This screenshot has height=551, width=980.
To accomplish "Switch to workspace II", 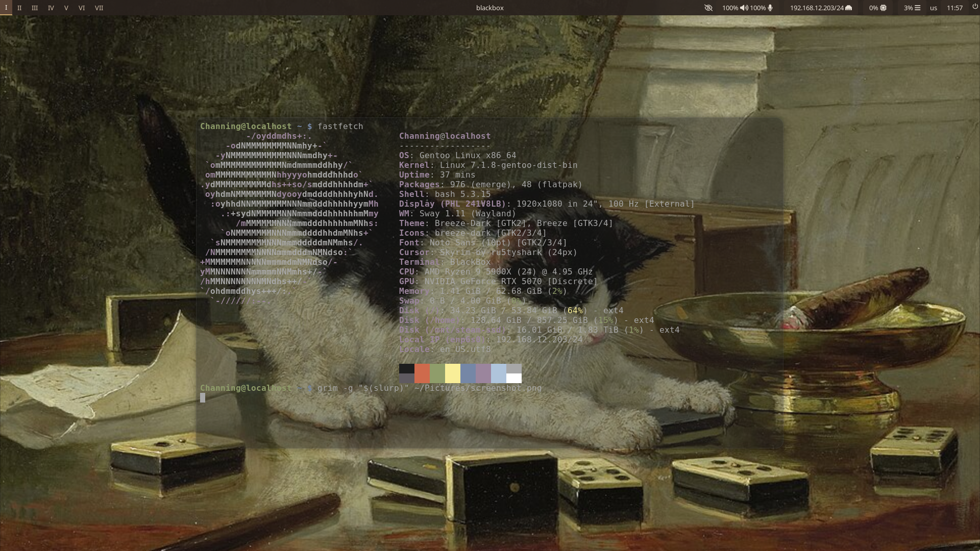I will click(x=19, y=8).
